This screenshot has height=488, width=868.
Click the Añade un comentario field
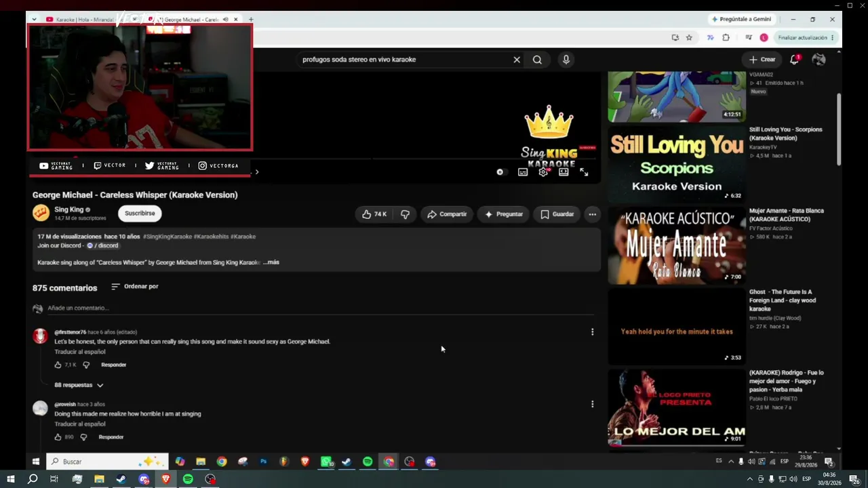[x=320, y=308]
